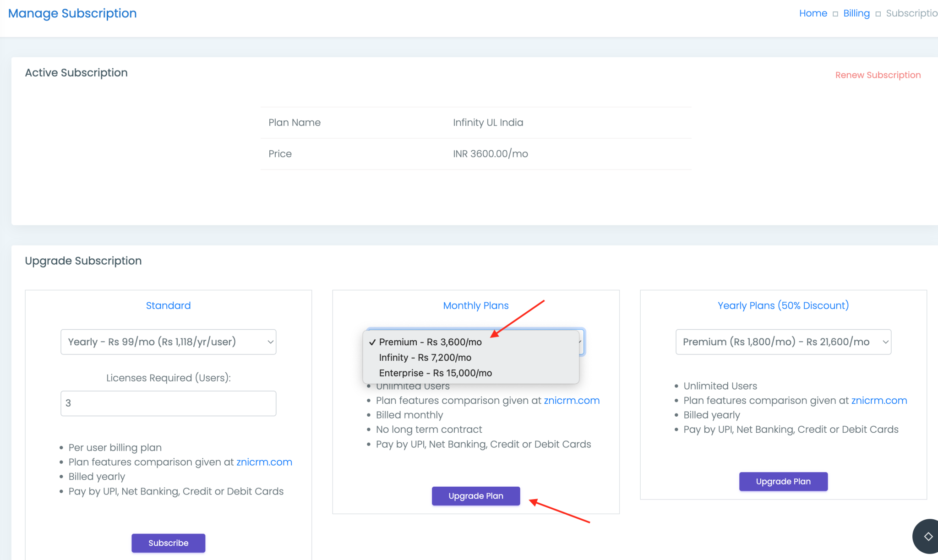Click the Licenses Required input field
This screenshot has height=560, width=938.
coord(168,403)
